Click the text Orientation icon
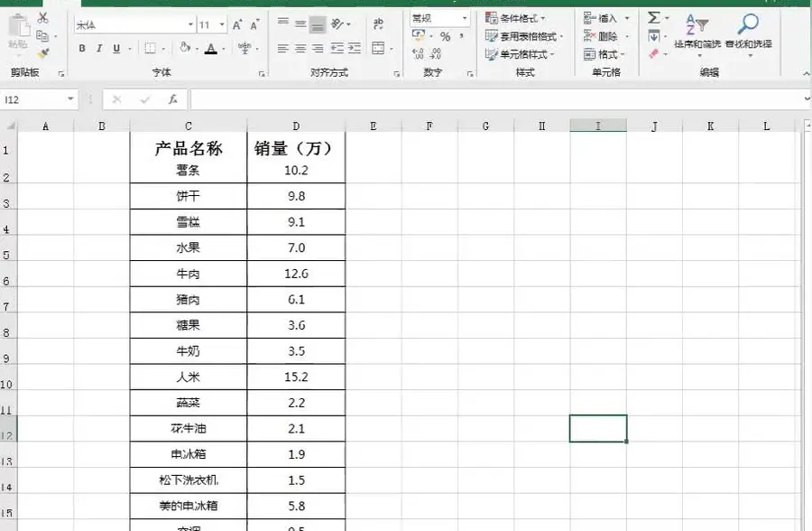 point(337,23)
